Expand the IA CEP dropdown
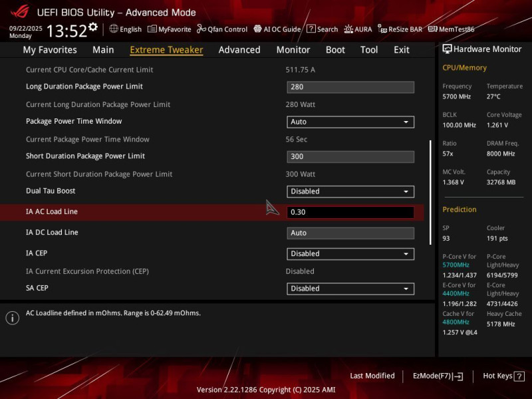The width and height of the screenshot is (532, 399). tap(350, 254)
